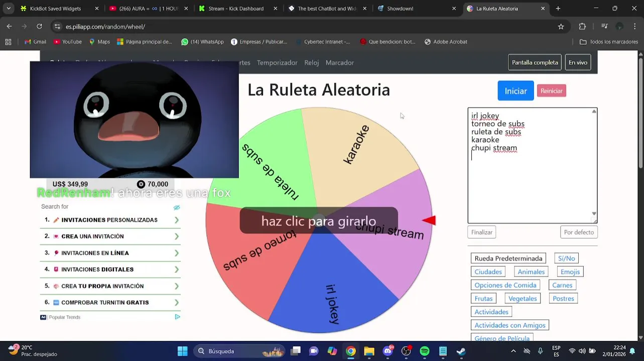644x361 pixels.
Task: Load the Ciudades preset list
Action: click(488, 272)
